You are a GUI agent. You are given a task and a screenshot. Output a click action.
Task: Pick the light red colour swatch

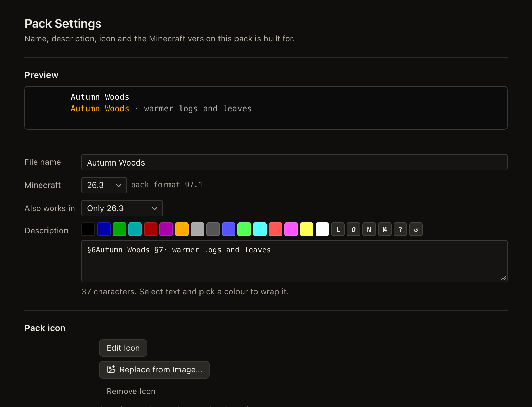[x=275, y=229]
